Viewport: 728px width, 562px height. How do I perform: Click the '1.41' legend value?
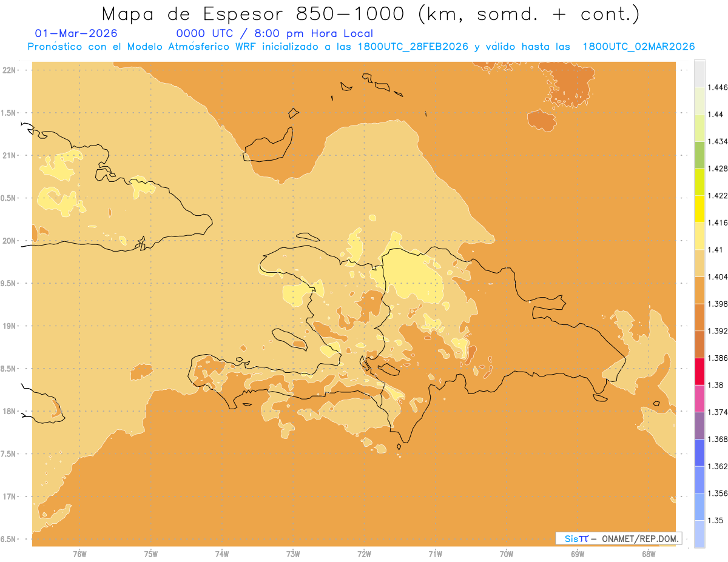(x=715, y=250)
